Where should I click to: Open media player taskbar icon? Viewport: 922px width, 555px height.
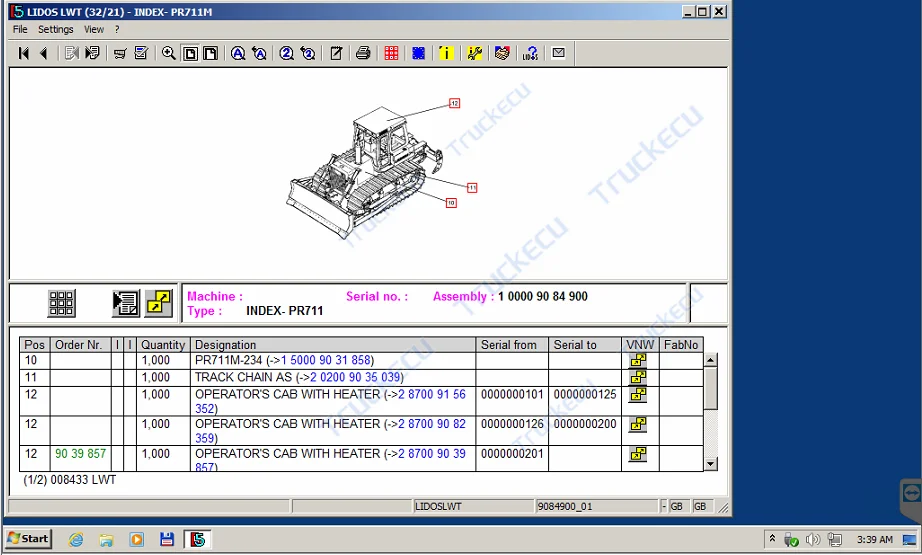click(x=136, y=539)
